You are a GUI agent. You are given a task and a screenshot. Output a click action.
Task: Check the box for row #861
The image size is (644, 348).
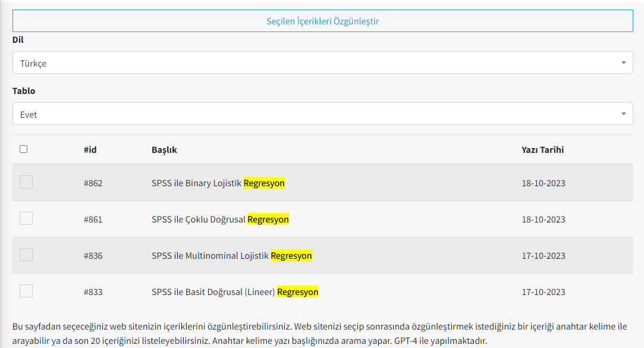click(26, 218)
